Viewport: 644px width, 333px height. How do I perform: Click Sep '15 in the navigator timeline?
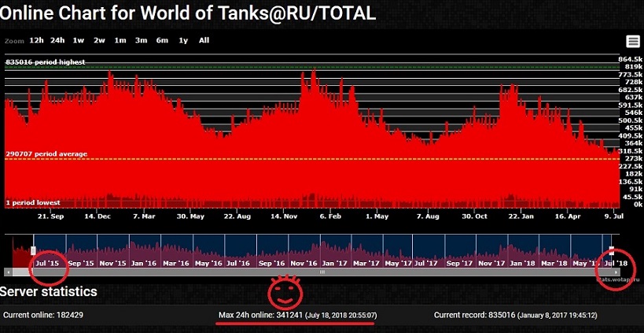pos(81,263)
